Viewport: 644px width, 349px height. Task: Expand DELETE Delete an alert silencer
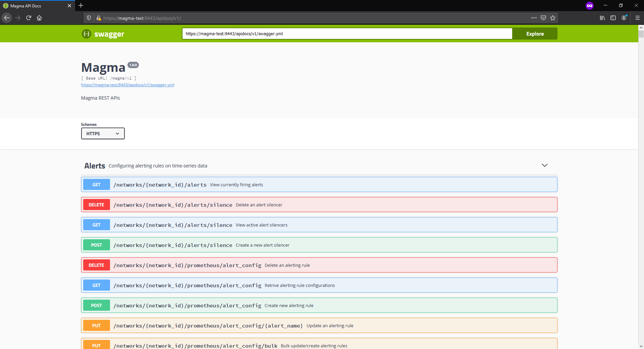(319, 205)
